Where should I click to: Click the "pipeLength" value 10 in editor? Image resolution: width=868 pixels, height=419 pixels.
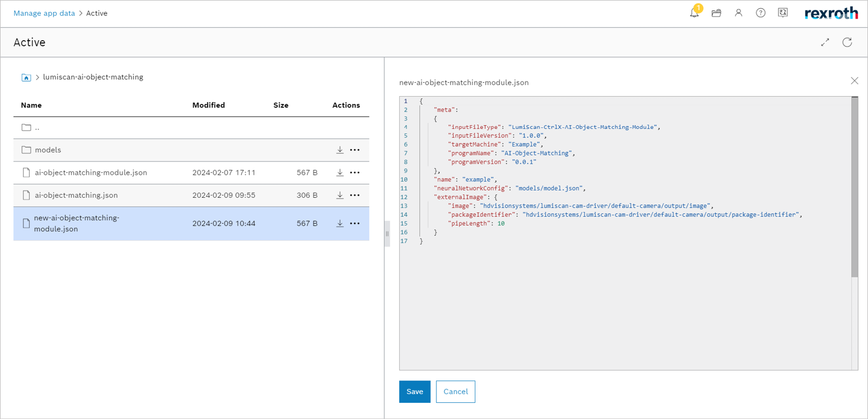tap(501, 223)
